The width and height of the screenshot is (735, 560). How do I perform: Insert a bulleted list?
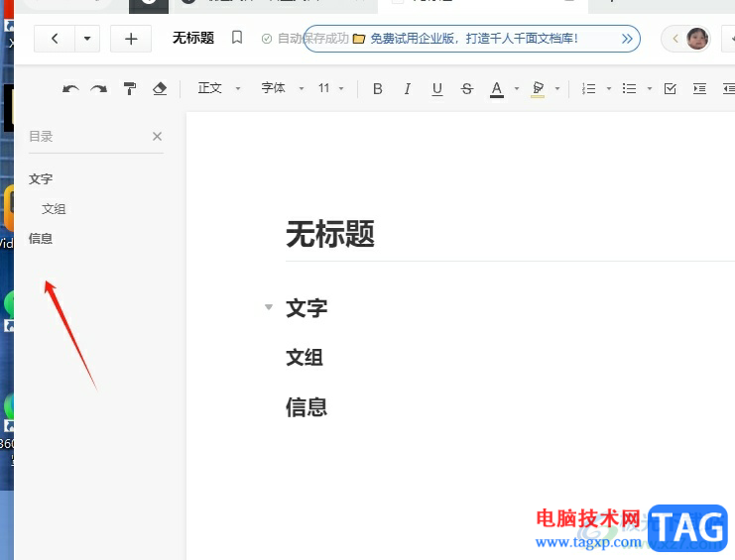coord(629,88)
